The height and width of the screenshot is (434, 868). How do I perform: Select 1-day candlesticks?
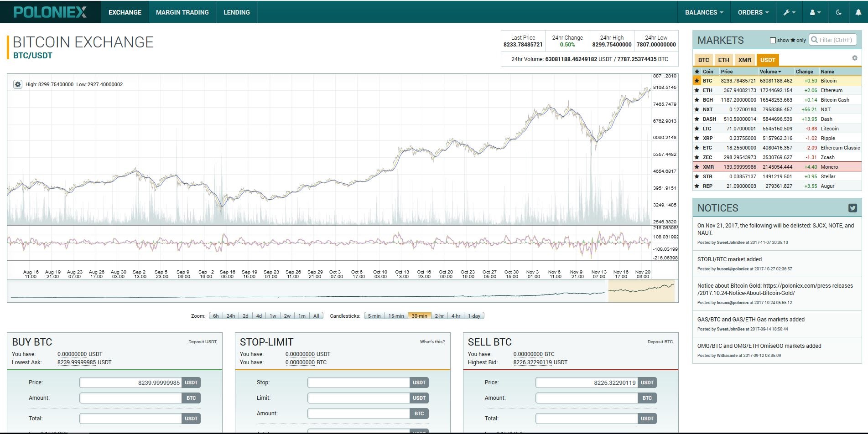coord(474,316)
